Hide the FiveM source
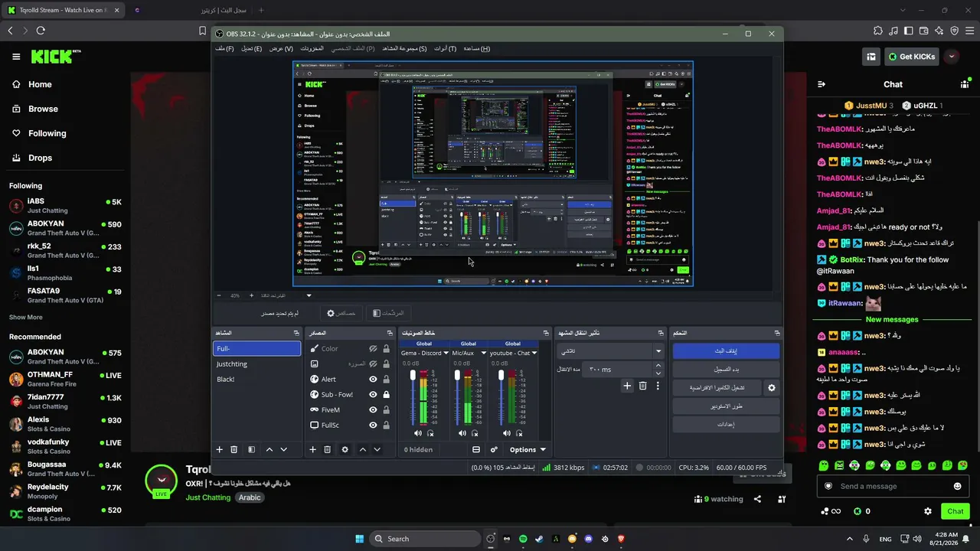980x551 pixels. pos(373,409)
